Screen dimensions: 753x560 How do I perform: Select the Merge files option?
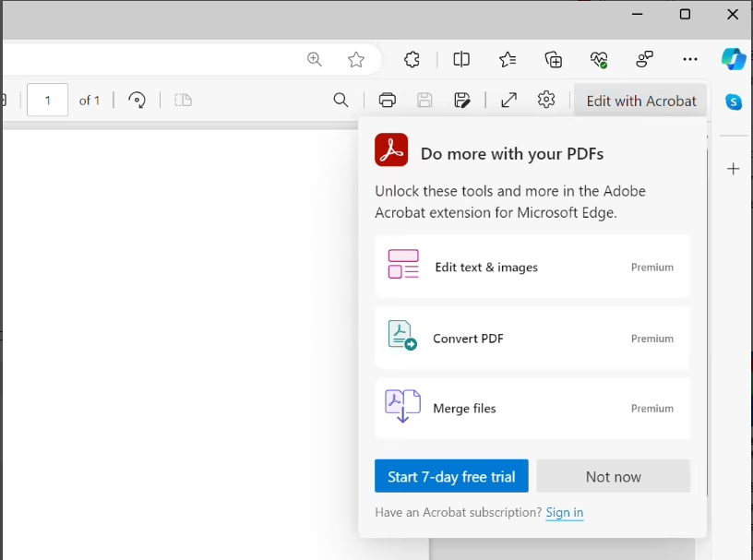pos(532,408)
